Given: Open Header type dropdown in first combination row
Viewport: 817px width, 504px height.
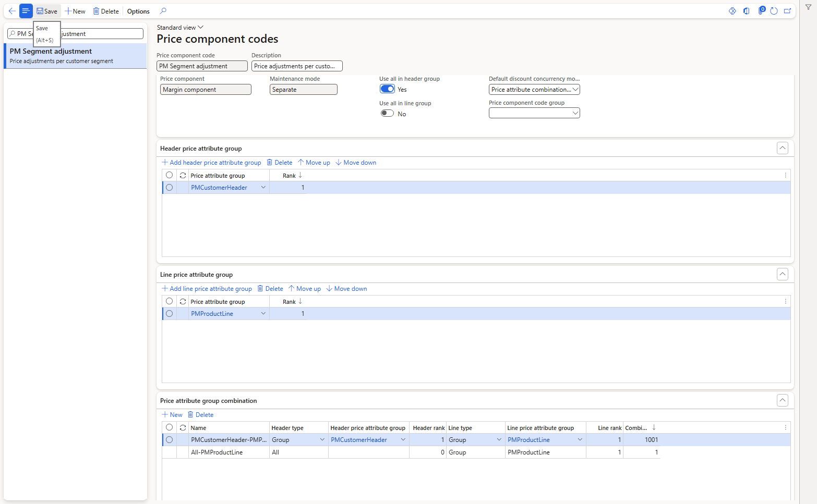Looking at the screenshot, I should tap(322, 440).
